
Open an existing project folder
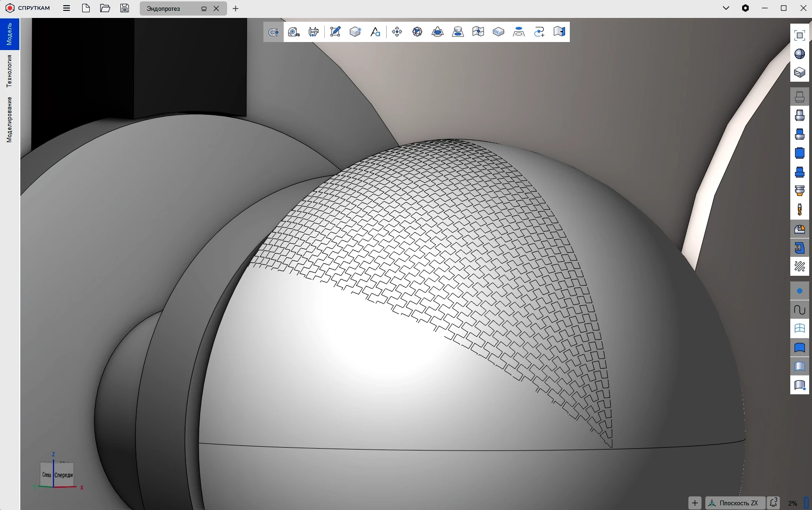(x=105, y=8)
